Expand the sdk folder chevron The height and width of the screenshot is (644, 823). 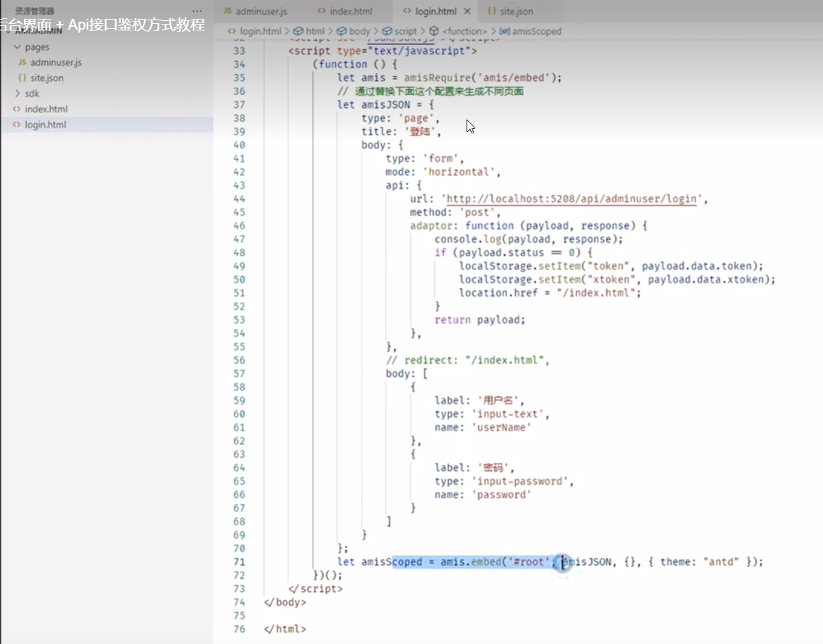17,93
